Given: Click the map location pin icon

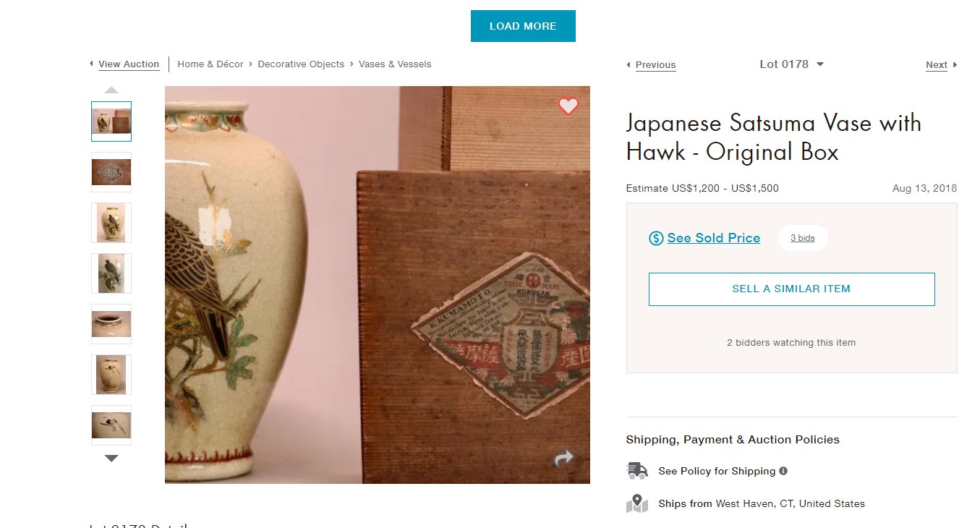Looking at the screenshot, I should 637,503.
